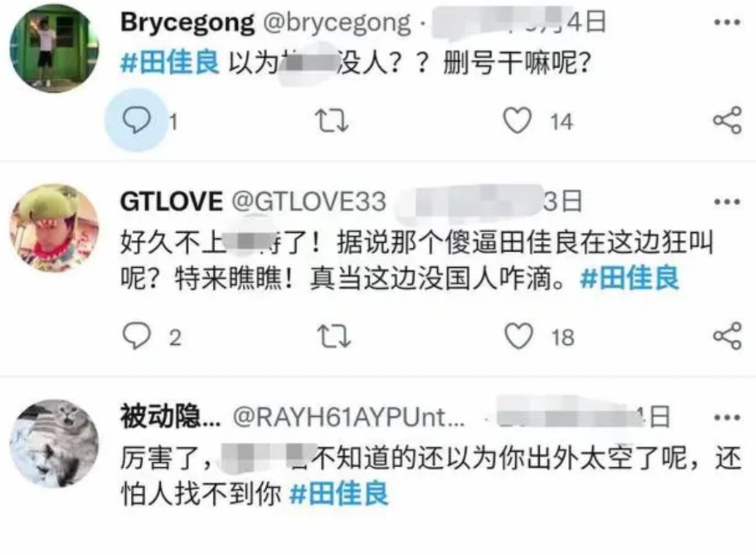The image size is (756, 555).
Task: Open reply on GTLOVE's tweet
Action: coord(136,336)
